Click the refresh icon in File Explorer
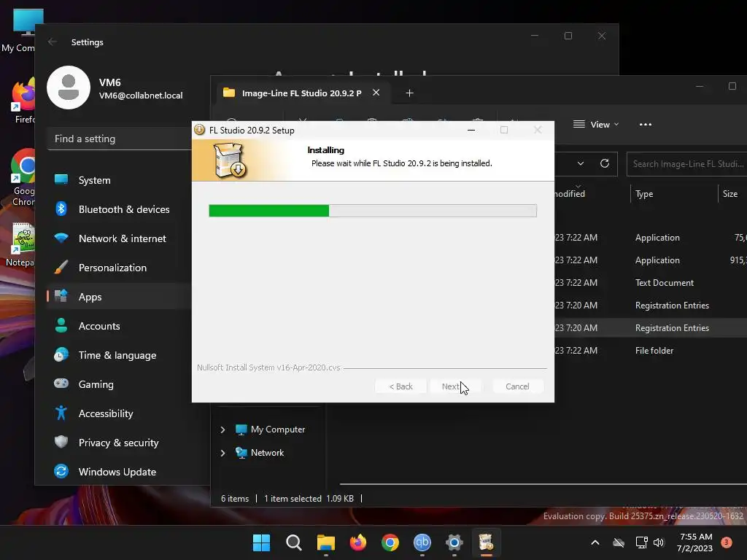 coord(605,163)
